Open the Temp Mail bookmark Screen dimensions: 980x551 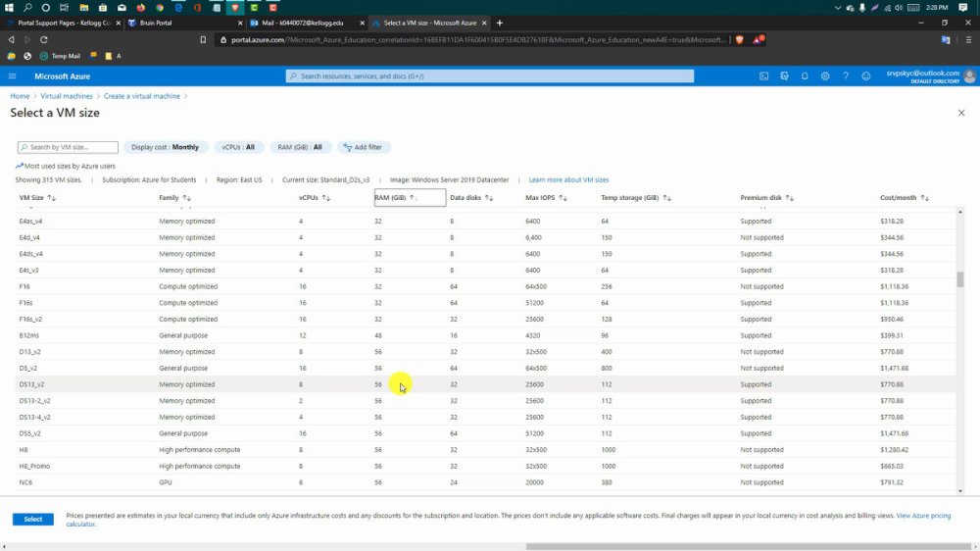(60, 56)
